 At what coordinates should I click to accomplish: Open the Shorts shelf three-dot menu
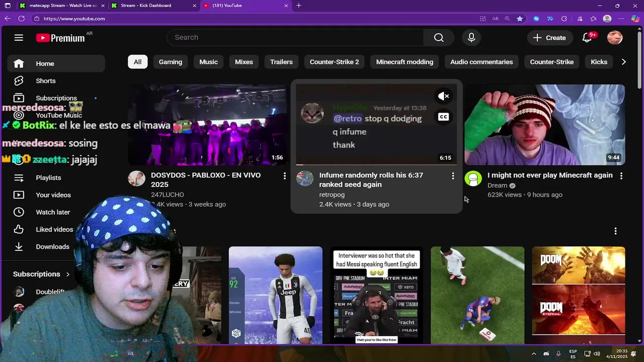pyautogui.click(x=615, y=231)
